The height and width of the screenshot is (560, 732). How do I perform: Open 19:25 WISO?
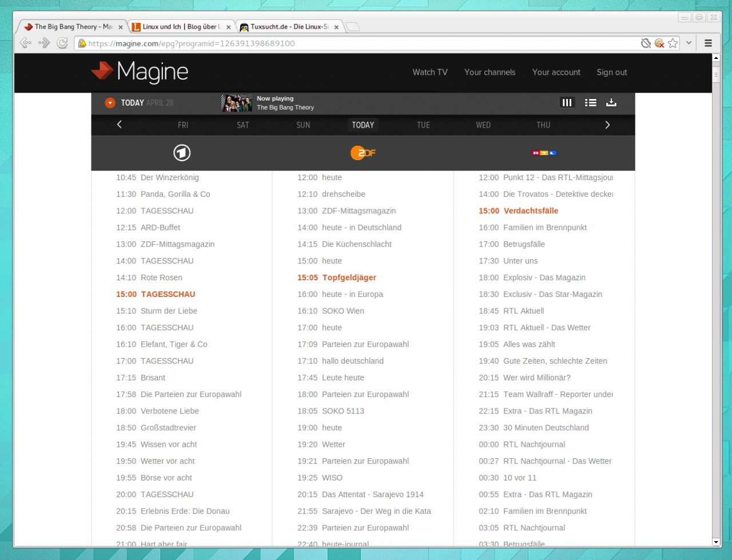click(x=320, y=478)
